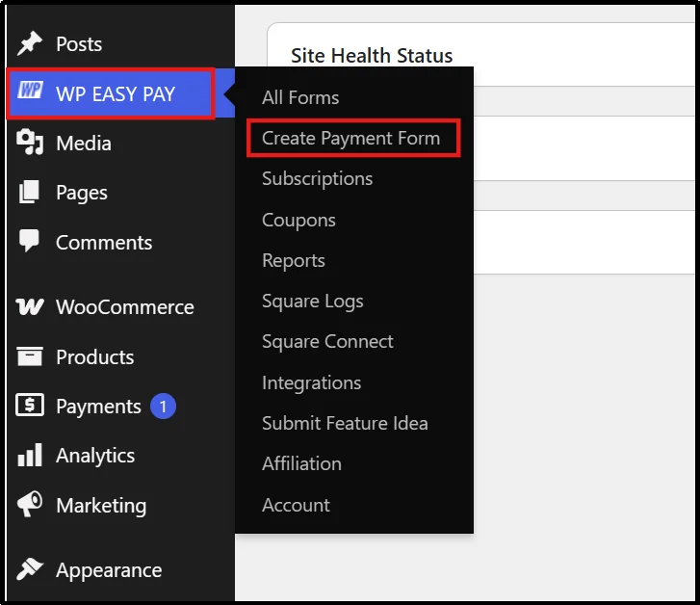Go to the Media menu label
700x605 pixels.
point(84,144)
